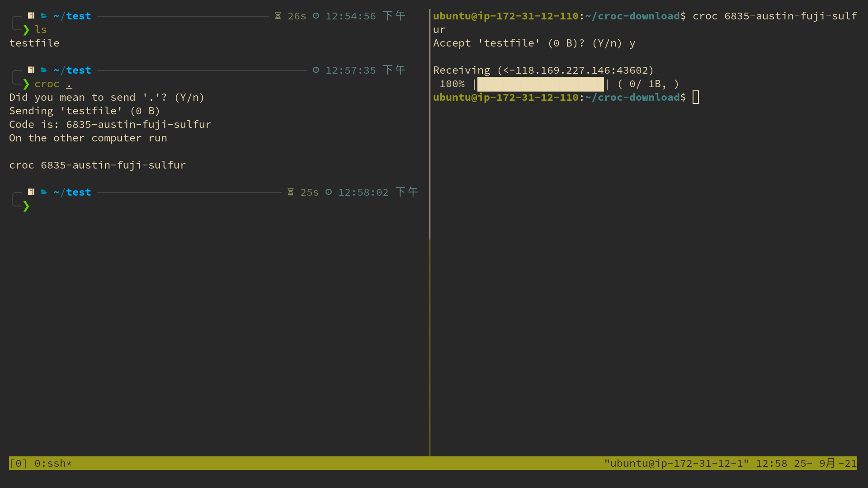868x488 pixels.
Task: Click the cursor block in right pane prompt
Action: tap(696, 98)
